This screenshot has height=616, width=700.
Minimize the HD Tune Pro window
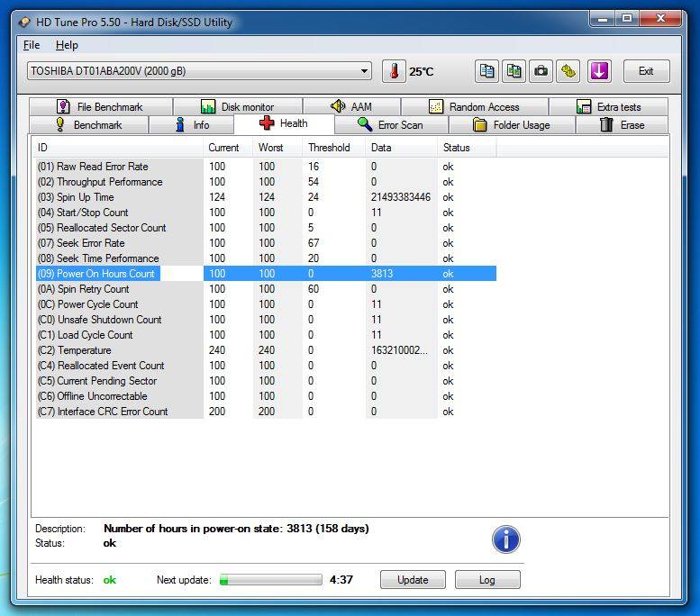(x=603, y=19)
